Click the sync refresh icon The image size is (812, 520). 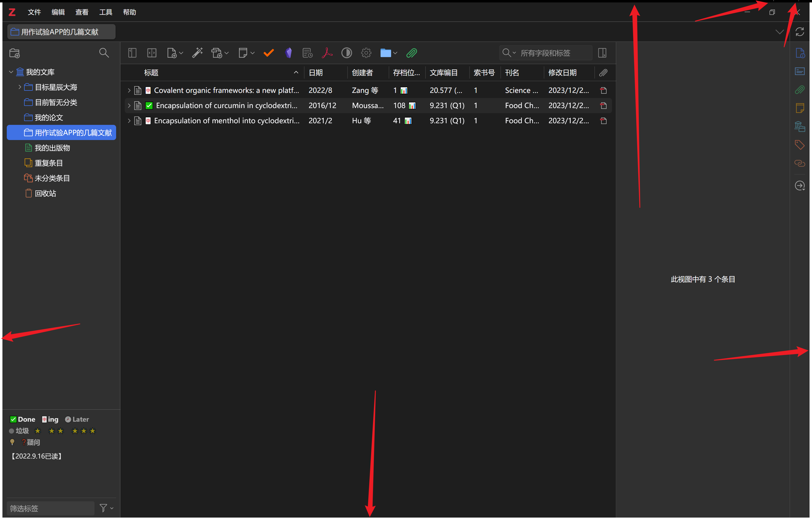[x=800, y=32]
